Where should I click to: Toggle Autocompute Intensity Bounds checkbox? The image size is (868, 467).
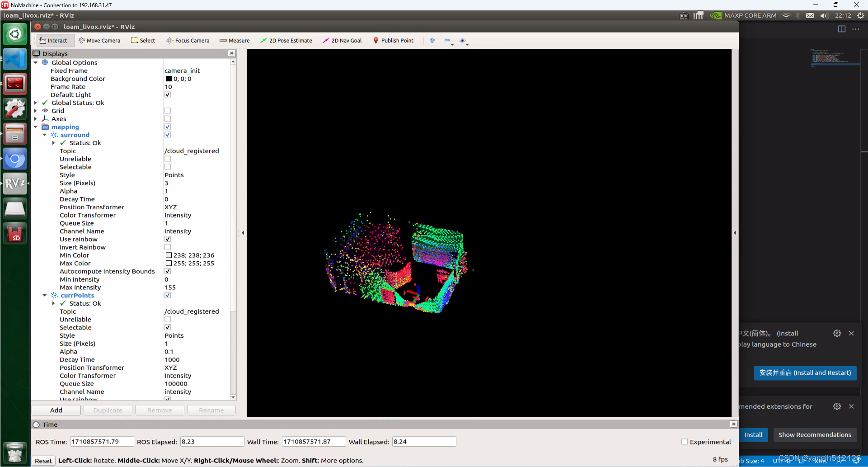coord(168,271)
